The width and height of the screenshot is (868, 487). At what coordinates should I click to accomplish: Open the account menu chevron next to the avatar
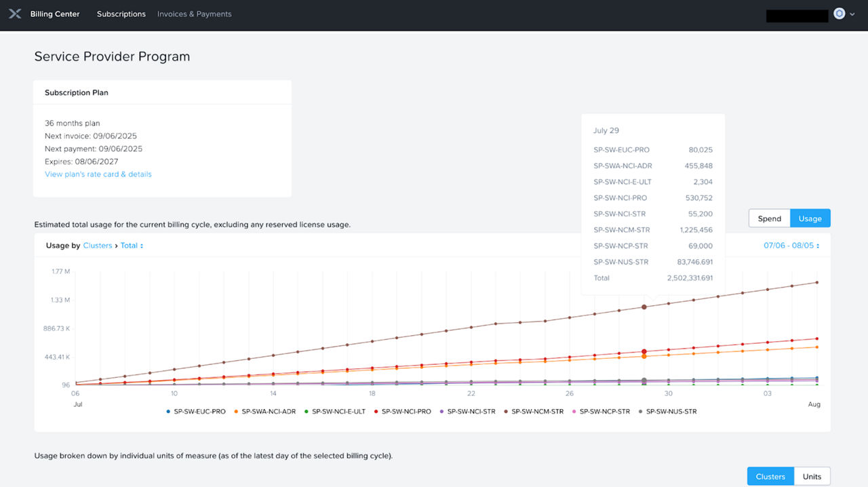(852, 14)
